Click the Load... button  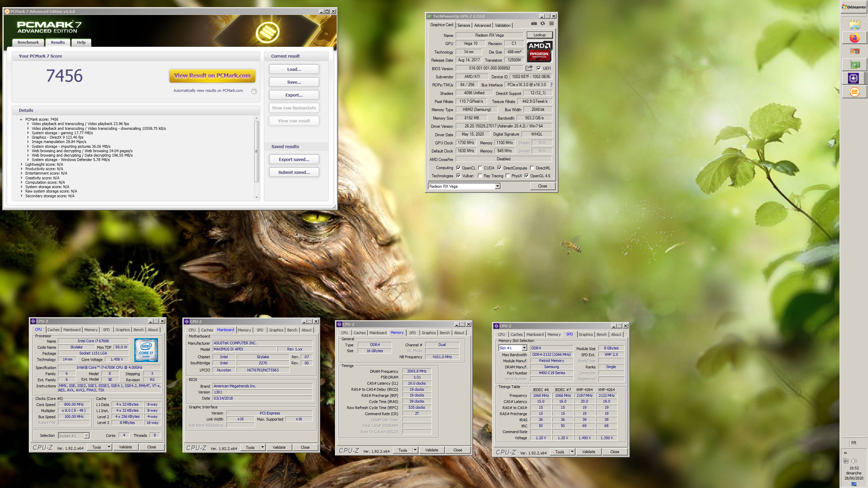pos(294,69)
